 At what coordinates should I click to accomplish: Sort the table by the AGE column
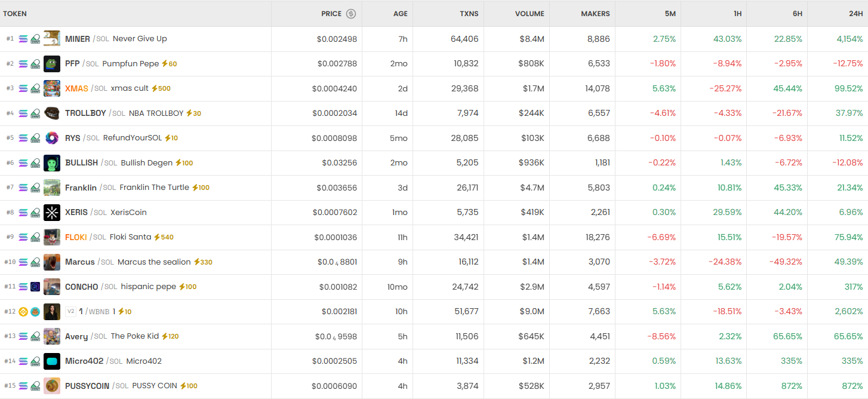(400, 14)
